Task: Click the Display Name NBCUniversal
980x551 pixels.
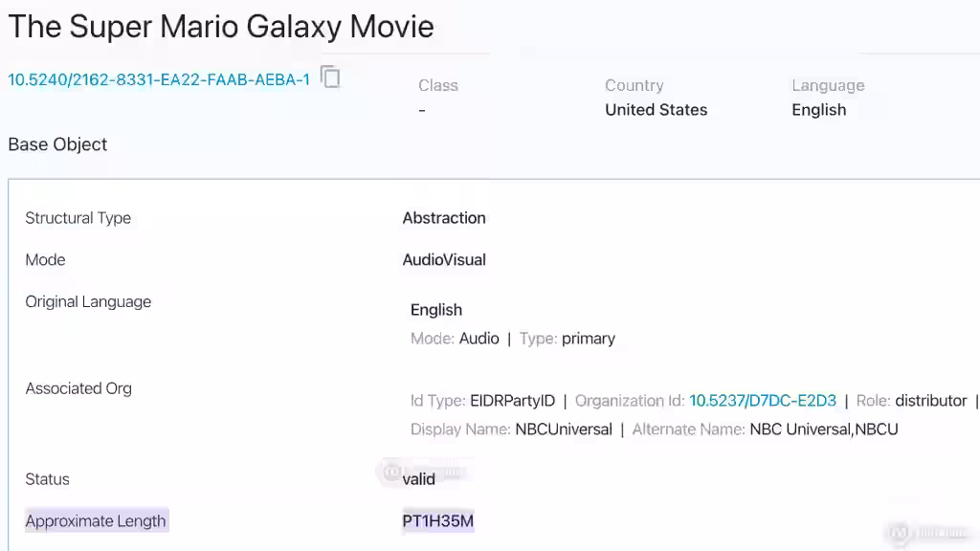Action: [564, 429]
